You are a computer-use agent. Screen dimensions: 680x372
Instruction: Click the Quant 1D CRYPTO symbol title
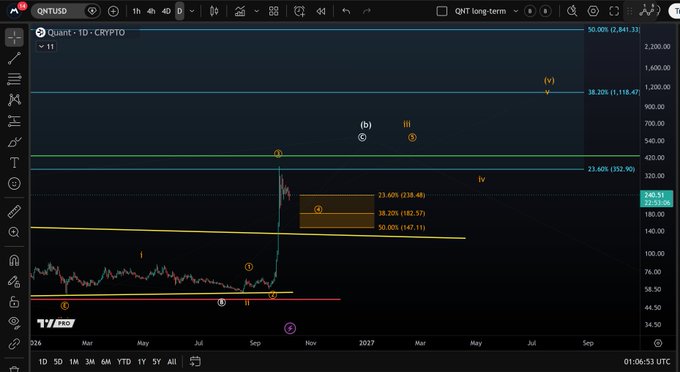tap(86, 33)
